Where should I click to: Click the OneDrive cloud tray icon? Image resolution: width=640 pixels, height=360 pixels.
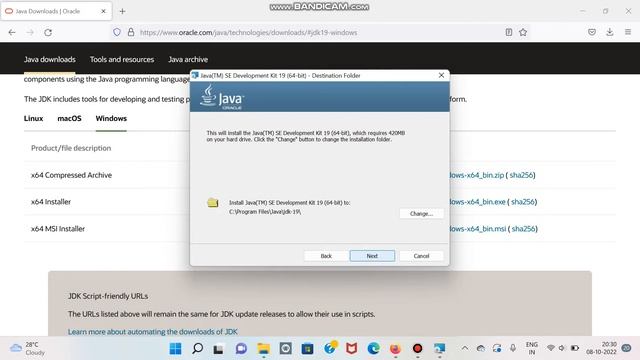(481, 348)
